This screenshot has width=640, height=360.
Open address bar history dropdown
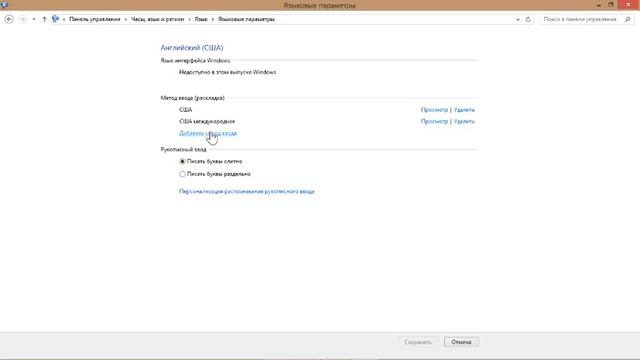point(518,19)
